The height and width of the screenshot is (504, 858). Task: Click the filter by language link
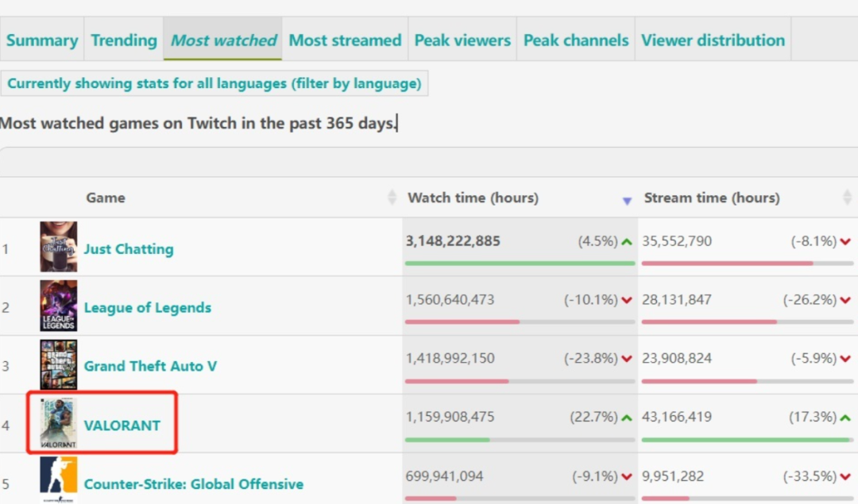pos(356,83)
